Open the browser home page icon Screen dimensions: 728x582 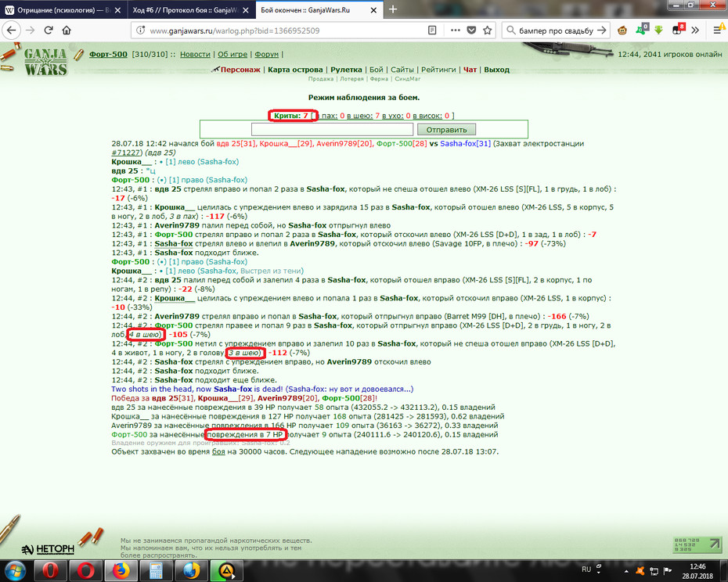click(67, 31)
